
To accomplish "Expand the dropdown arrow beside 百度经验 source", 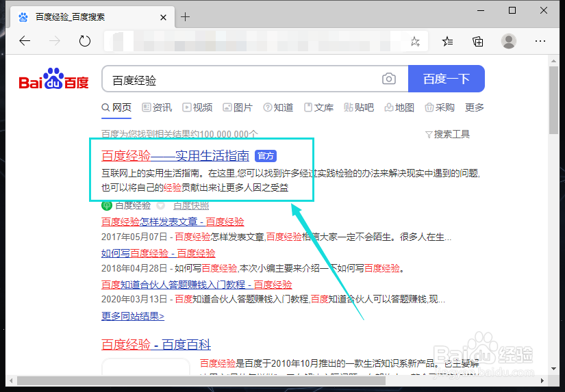I will (161, 206).
